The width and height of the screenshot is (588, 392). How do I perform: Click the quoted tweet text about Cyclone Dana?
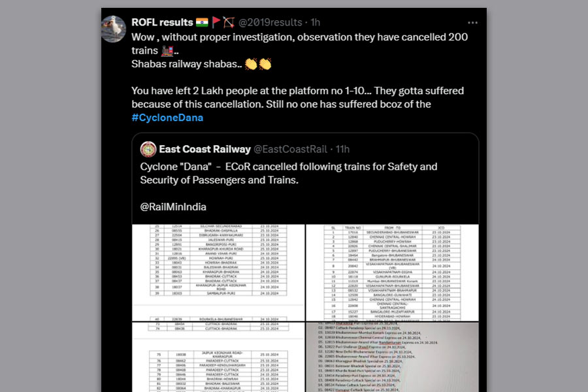coord(289,173)
